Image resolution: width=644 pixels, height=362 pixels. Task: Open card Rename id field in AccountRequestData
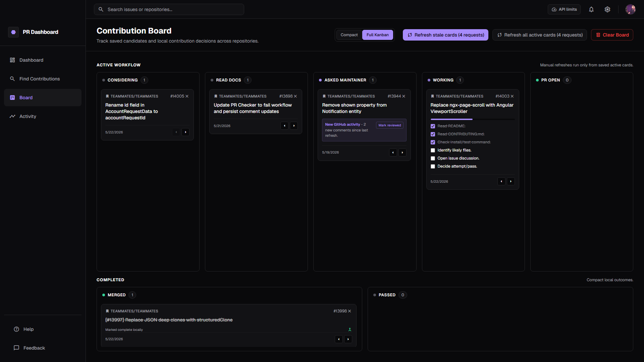131,111
